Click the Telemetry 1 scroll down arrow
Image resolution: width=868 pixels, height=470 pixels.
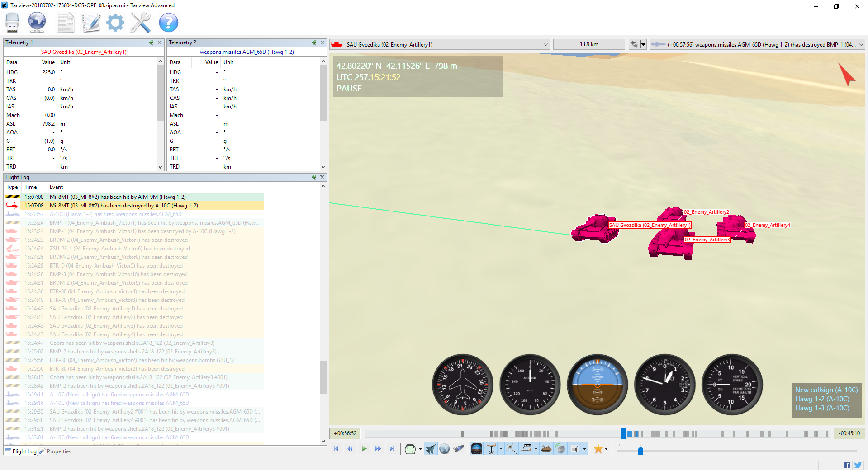160,167
